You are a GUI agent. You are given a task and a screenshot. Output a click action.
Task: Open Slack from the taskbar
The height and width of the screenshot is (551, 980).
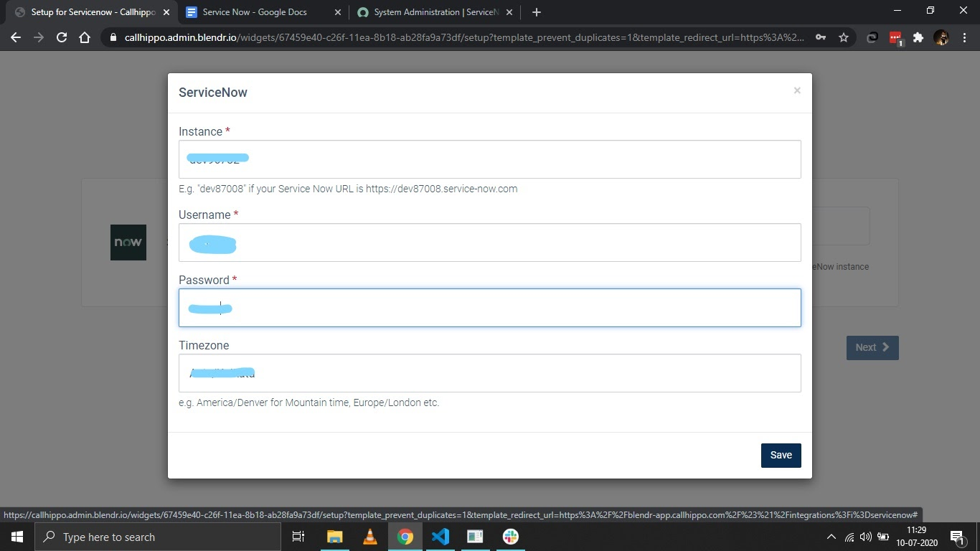(x=511, y=537)
